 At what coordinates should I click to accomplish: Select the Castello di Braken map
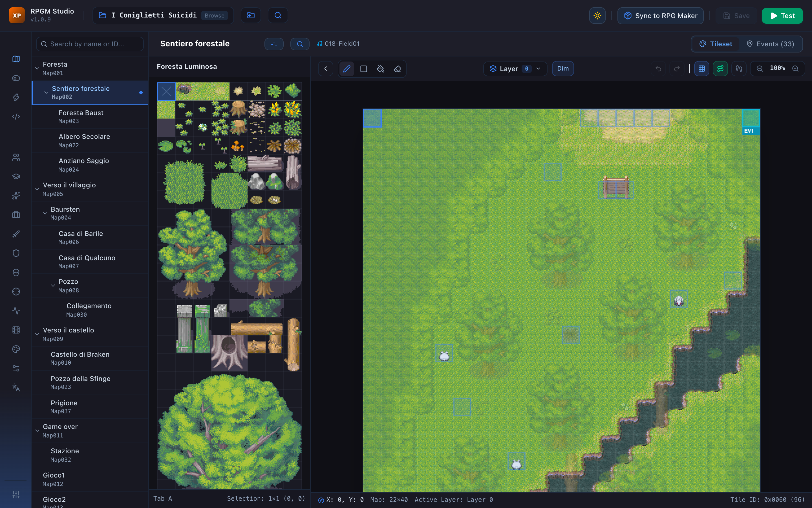click(90, 358)
